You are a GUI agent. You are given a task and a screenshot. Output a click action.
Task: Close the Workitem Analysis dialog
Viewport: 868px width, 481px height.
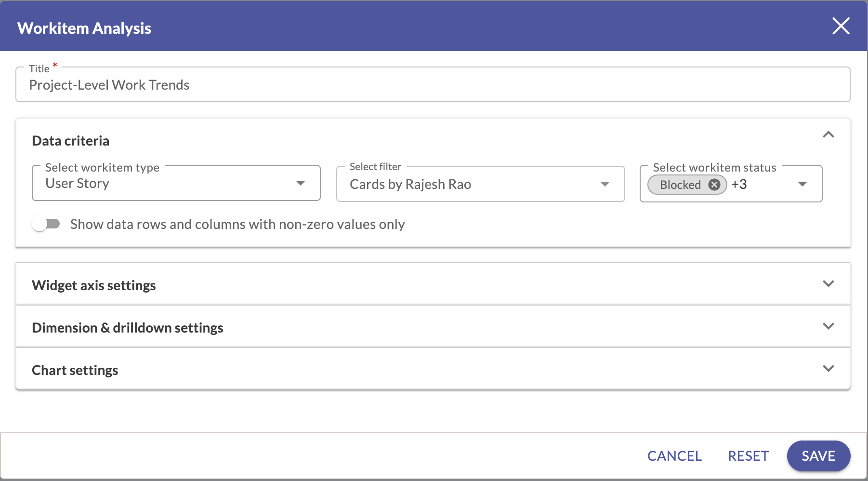coord(842,27)
